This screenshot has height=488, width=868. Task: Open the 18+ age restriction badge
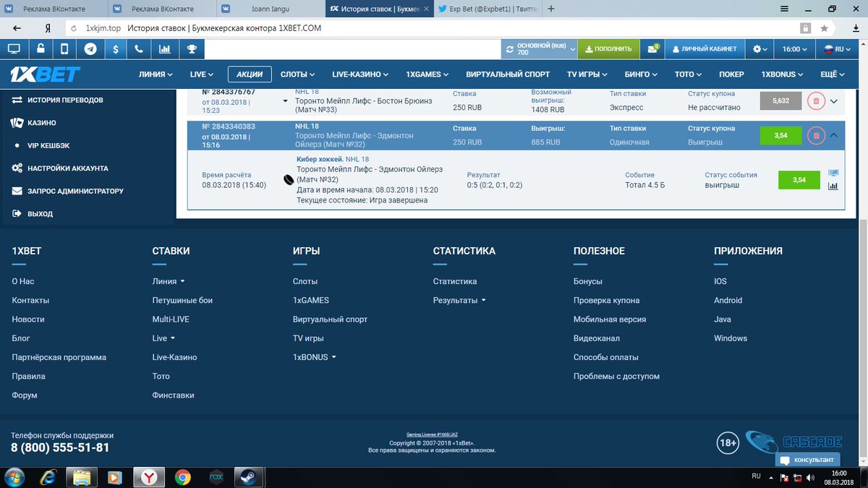click(x=728, y=442)
